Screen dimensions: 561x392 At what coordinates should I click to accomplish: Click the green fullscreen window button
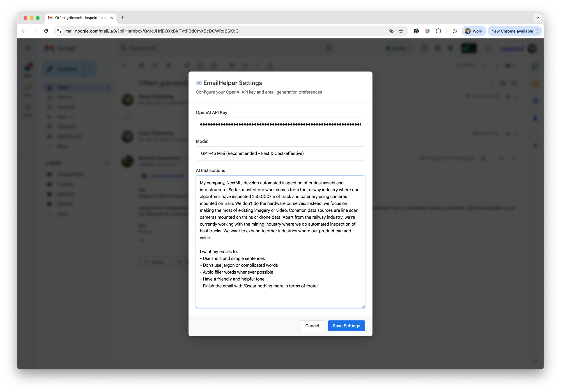click(38, 18)
